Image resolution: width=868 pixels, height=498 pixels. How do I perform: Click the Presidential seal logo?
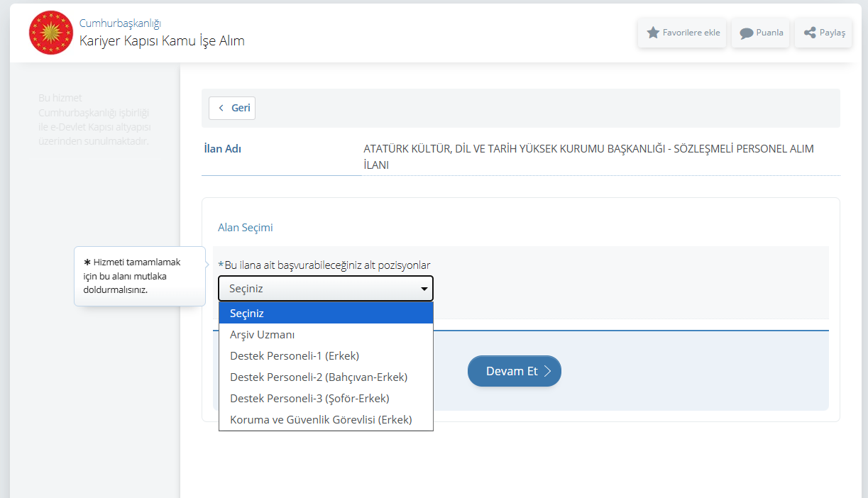click(51, 33)
